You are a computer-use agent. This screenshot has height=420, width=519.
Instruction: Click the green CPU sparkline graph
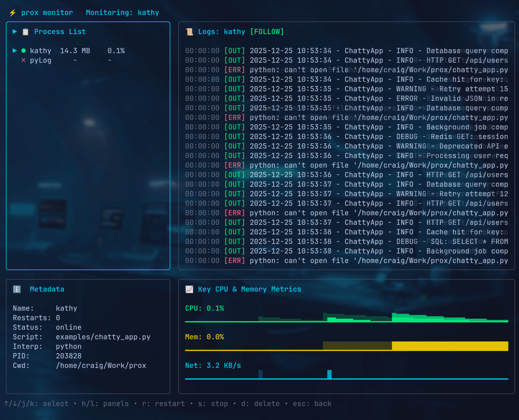click(x=346, y=318)
